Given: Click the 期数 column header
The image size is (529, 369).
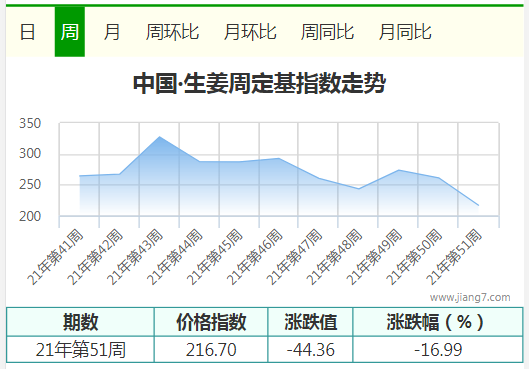Looking at the screenshot, I should [x=80, y=322].
